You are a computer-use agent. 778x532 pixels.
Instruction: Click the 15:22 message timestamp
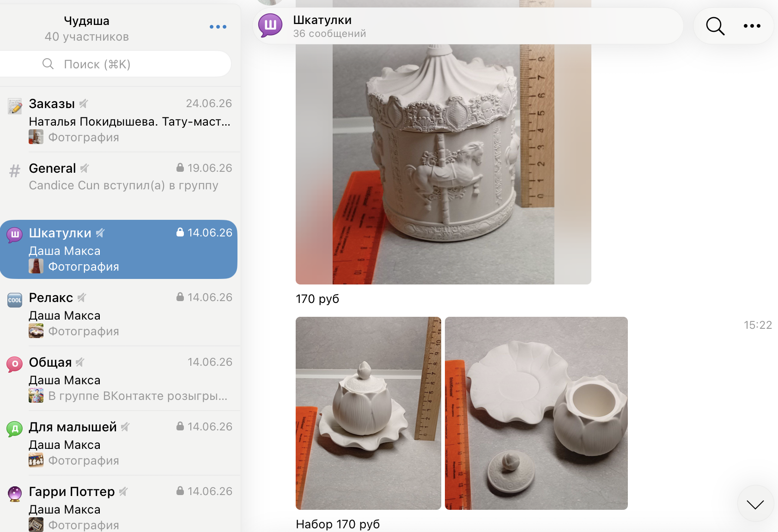pyautogui.click(x=758, y=325)
